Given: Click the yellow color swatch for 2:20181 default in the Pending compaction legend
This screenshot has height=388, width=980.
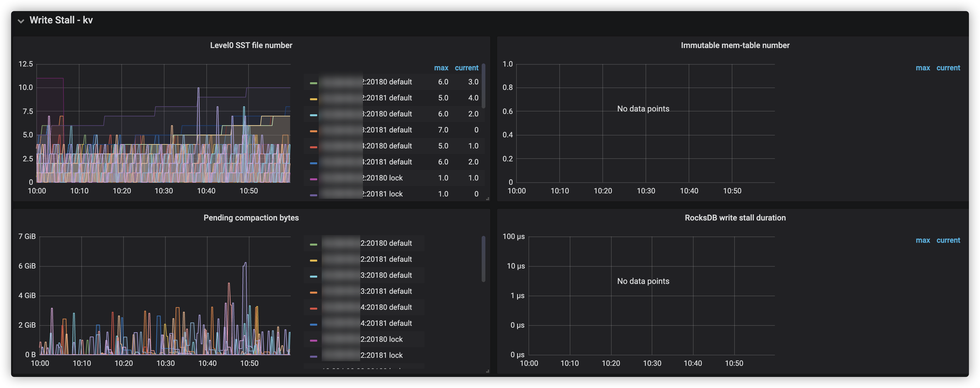Looking at the screenshot, I should [x=314, y=260].
